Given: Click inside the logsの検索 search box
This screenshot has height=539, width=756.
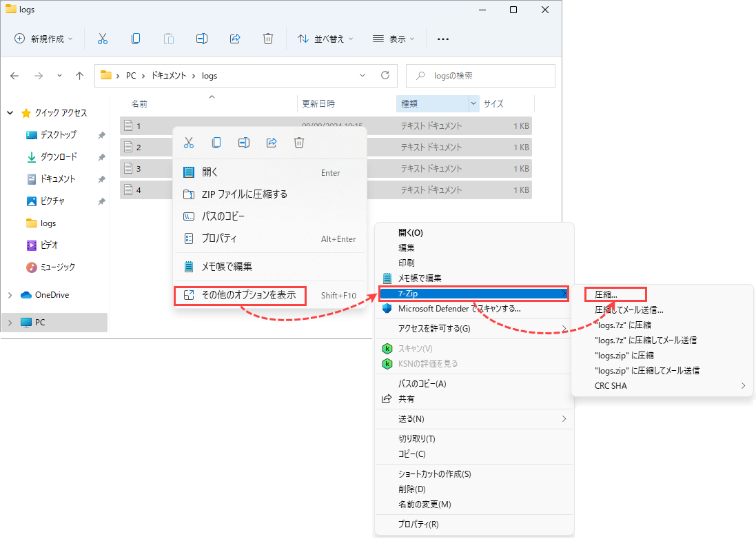Looking at the screenshot, I should pyautogui.click(x=480, y=75).
